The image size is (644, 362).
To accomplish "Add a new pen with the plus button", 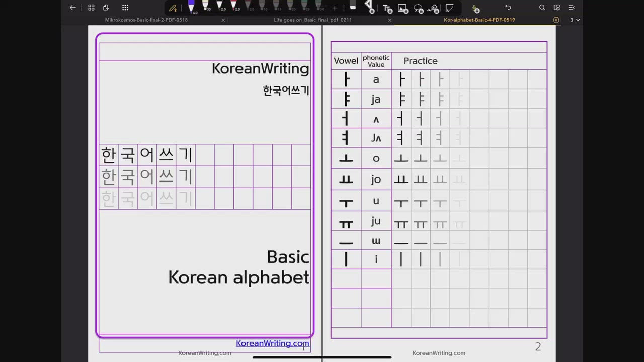I will click(x=335, y=8).
